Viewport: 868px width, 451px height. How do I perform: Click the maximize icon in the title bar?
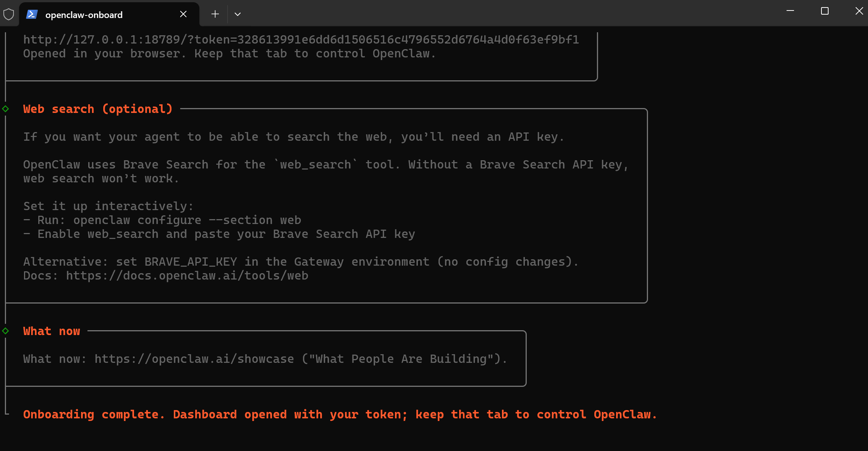coord(824,11)
